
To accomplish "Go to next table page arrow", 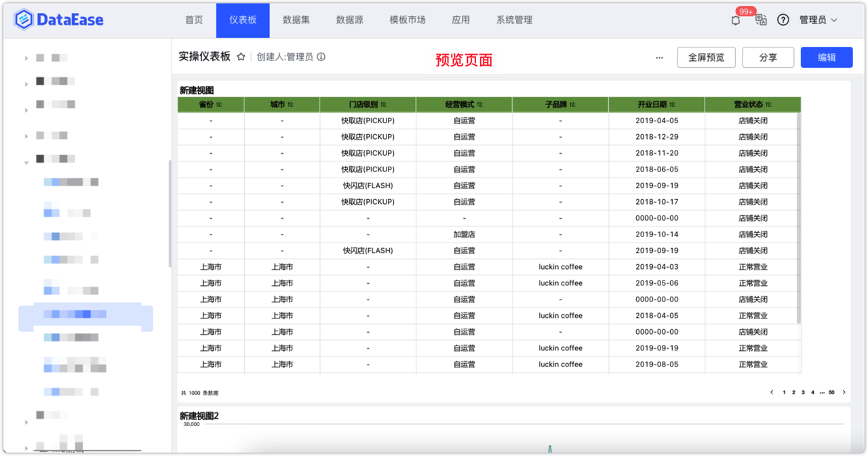I will click(x=844, y=392).
